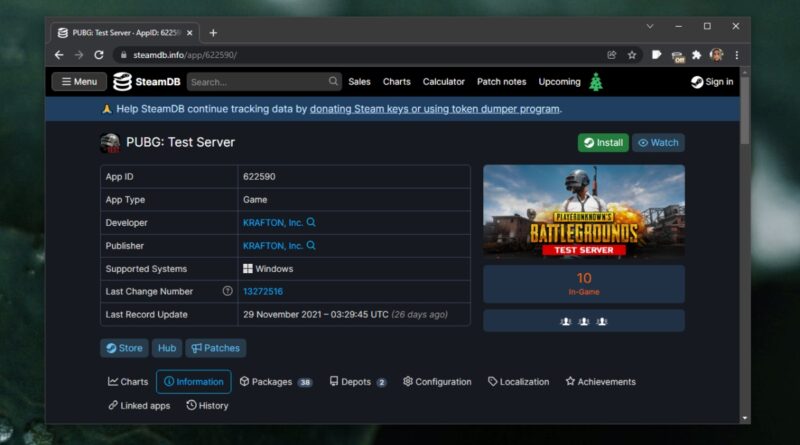Open the Patches button

coord(215,348)
